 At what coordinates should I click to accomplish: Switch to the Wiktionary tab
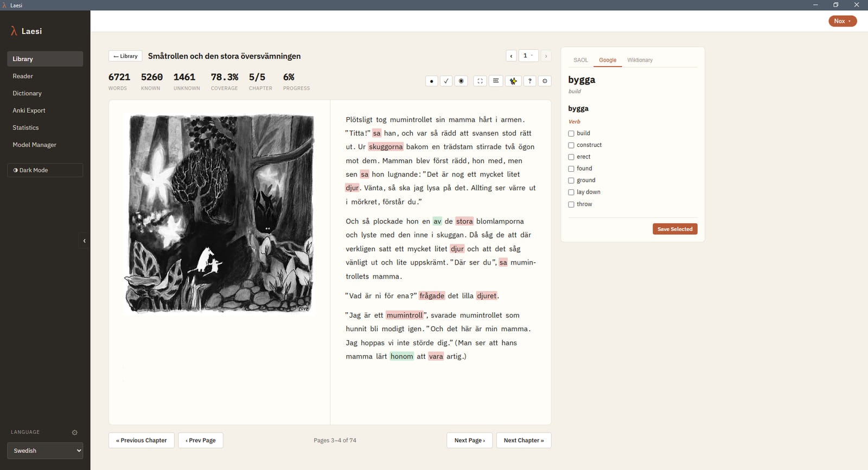[x=640, y=60]
